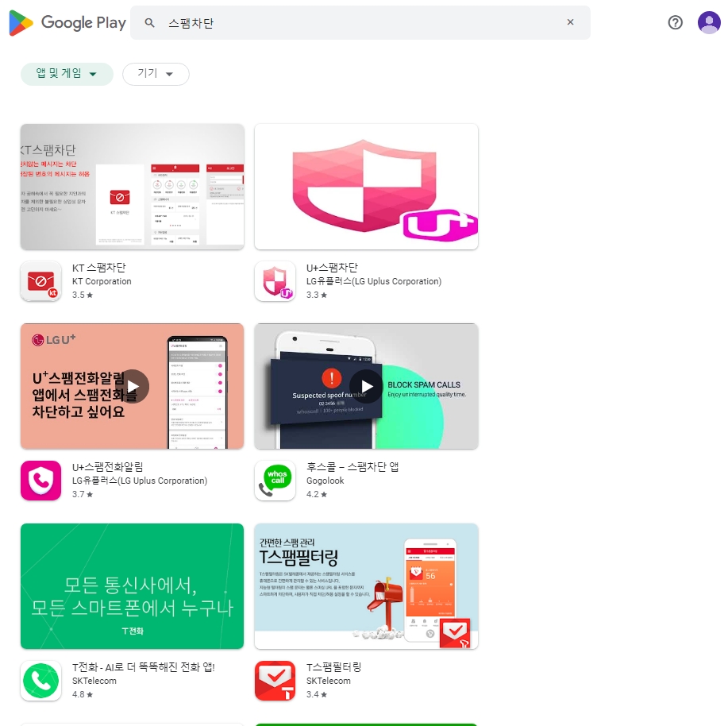Image resolution: width=728 pixels, height=726 pixels.
Task: Open the whoscall app icon
Action: tap(275, 481)
